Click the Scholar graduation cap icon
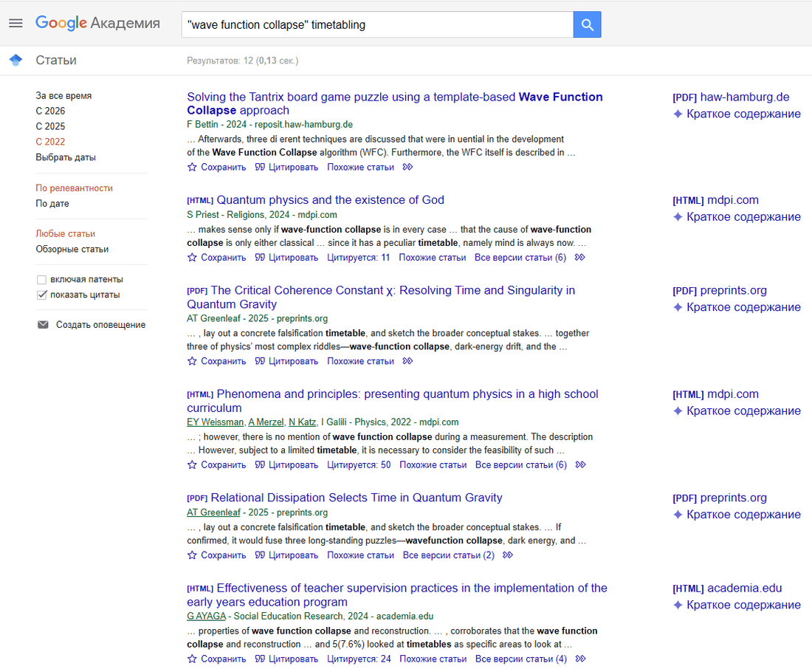Viewport: 812px width, 669px height. (x=16, y=60)
